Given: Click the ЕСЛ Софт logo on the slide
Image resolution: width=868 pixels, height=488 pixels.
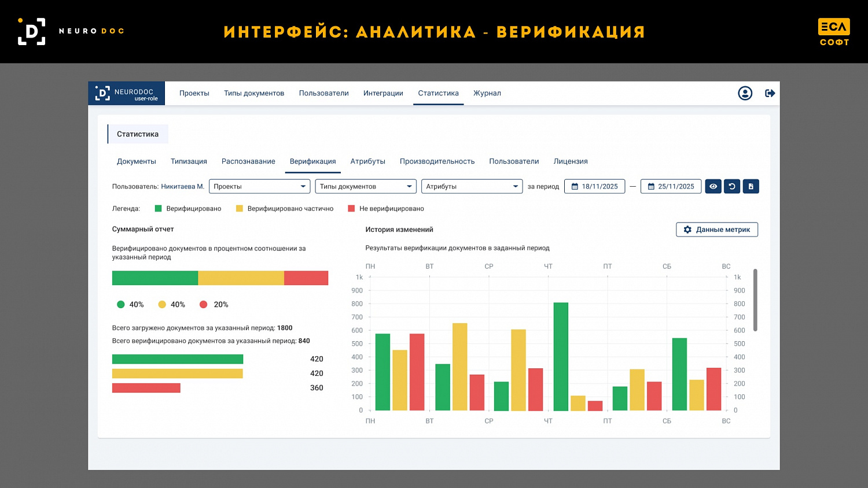Looking at the screenshot, I should click(x=834, y=32).
